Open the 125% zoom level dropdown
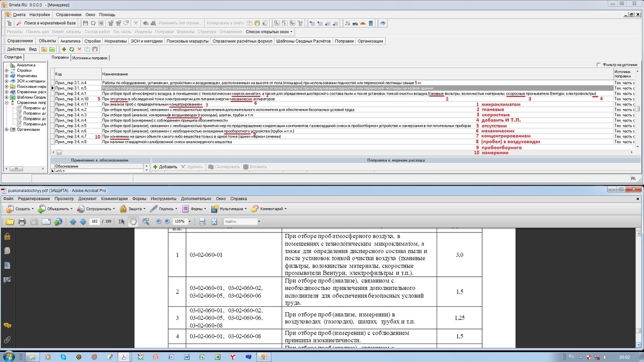The width and height of the screenshot is (644, 362). coord(189,222)
